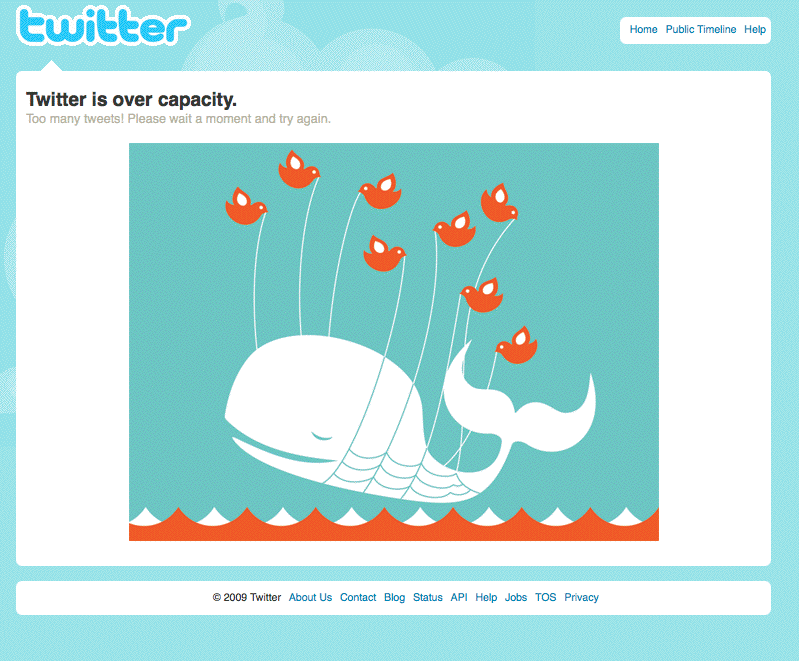The height and width of the screenshot is (661, 799).
Task: Open the TOS footer link
Action: (545, 597)
